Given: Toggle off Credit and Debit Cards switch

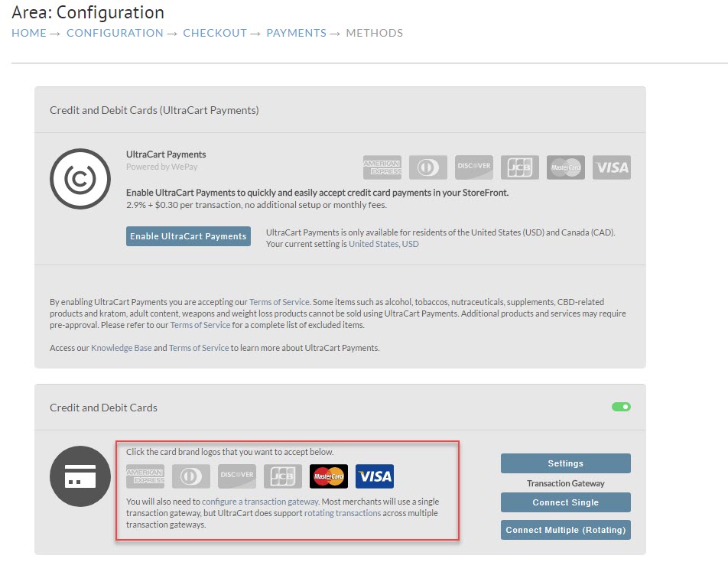Looking at the screenshot, I should pyautogui.click(x=621, y=407).
